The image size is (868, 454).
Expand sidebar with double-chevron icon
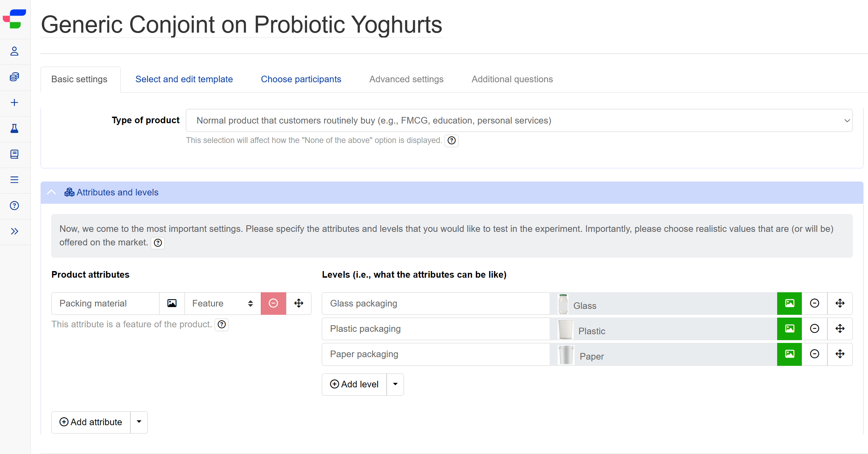[14, 231]
